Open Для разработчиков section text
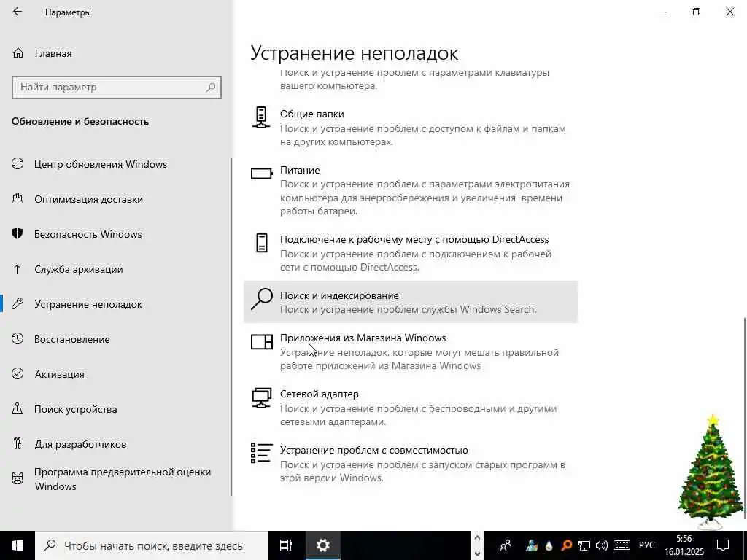Viewport: 747px width, 560px height. coord(80,444)
